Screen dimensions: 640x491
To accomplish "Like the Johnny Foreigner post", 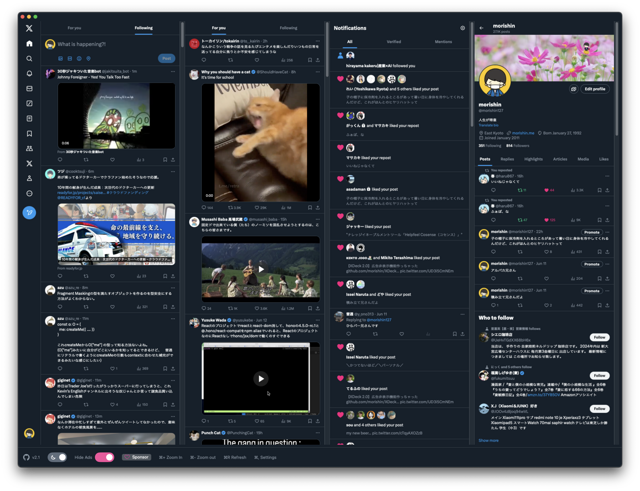I will (x=112, y=160).
